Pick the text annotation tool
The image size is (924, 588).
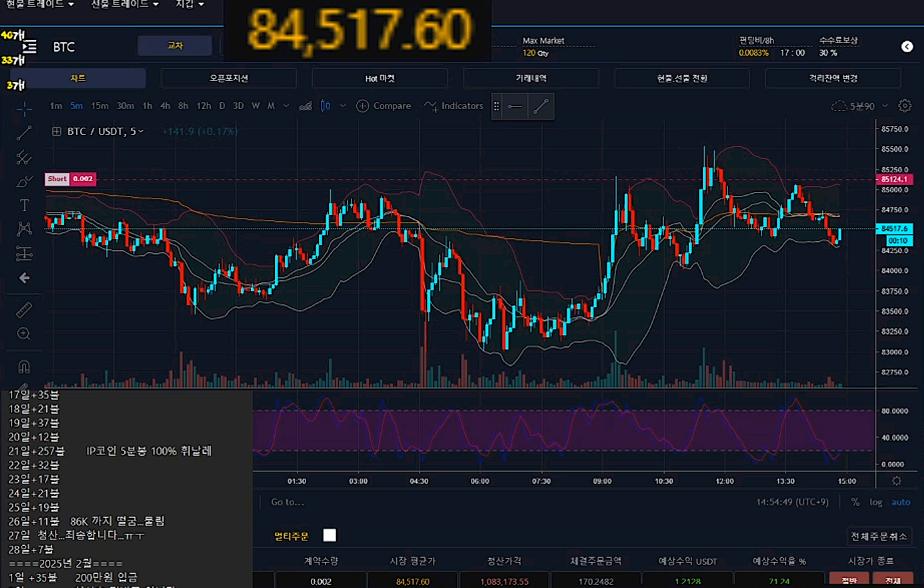coord(24,205)
